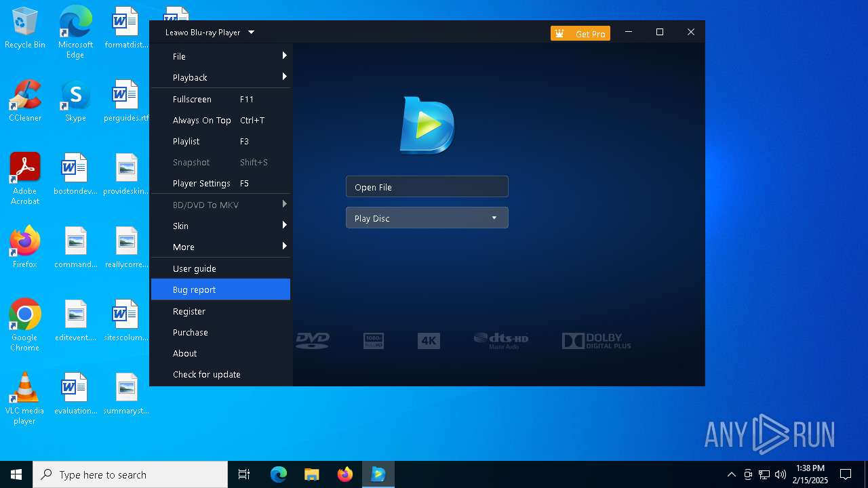Expand the Skin submenu

pos(221,226)
